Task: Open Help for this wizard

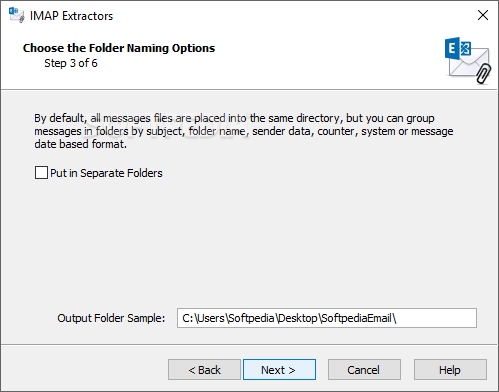Action: 450,370
